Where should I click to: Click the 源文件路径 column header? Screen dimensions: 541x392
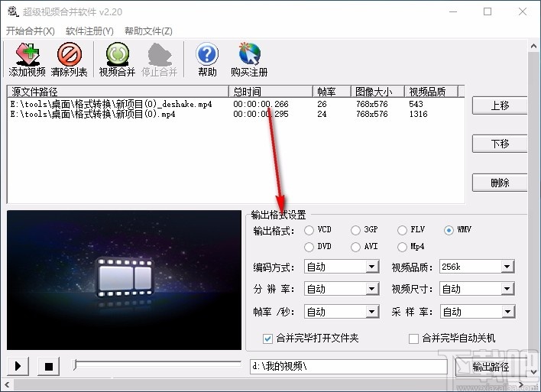[x=118, y=92]
